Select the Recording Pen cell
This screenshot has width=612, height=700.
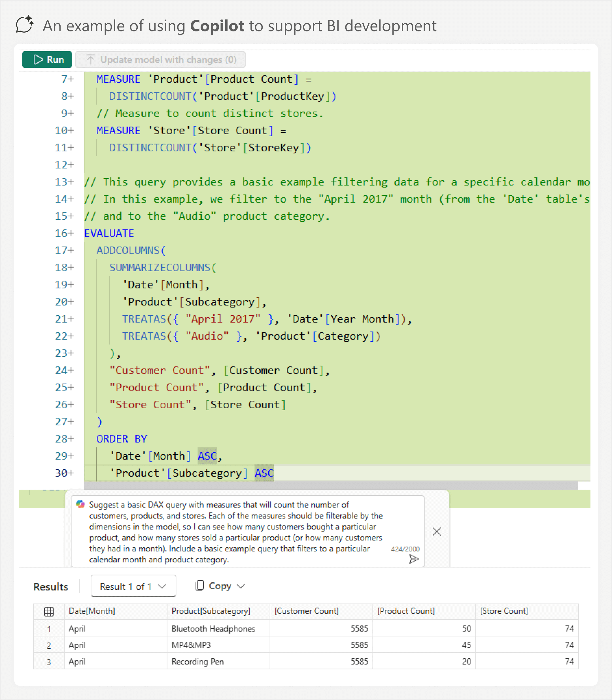[218, 661]
